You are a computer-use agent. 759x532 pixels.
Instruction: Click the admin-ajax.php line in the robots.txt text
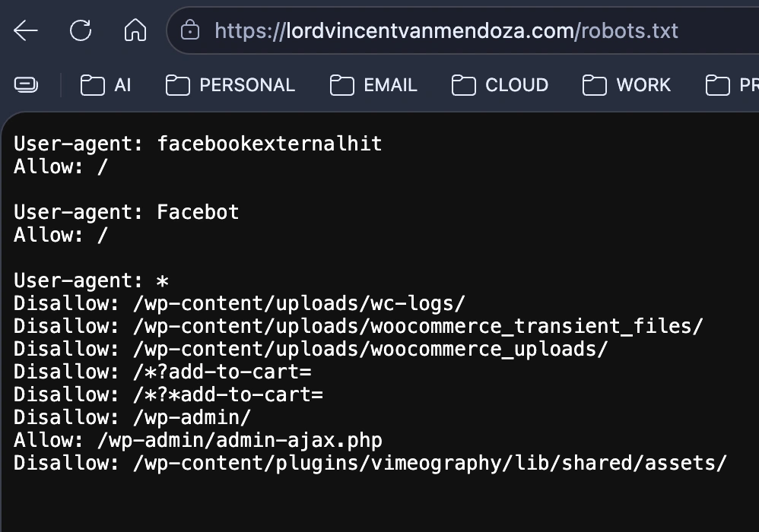tap(197, 439)
